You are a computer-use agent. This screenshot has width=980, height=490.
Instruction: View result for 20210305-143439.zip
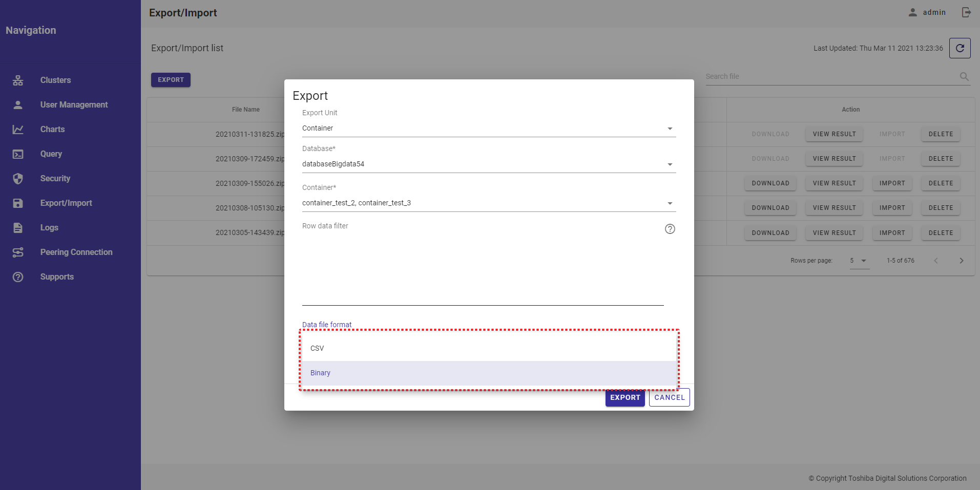(834, 233)
